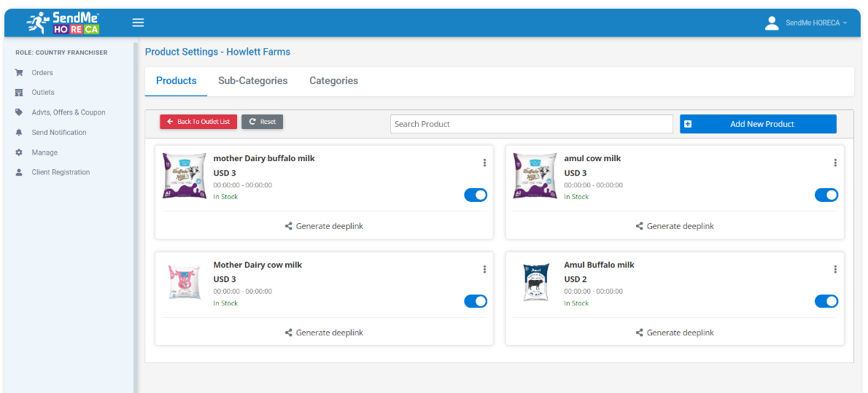The image size is (868, 393).
Task: Go to Advts, Offers & Coupon
Action: (69, 112)
